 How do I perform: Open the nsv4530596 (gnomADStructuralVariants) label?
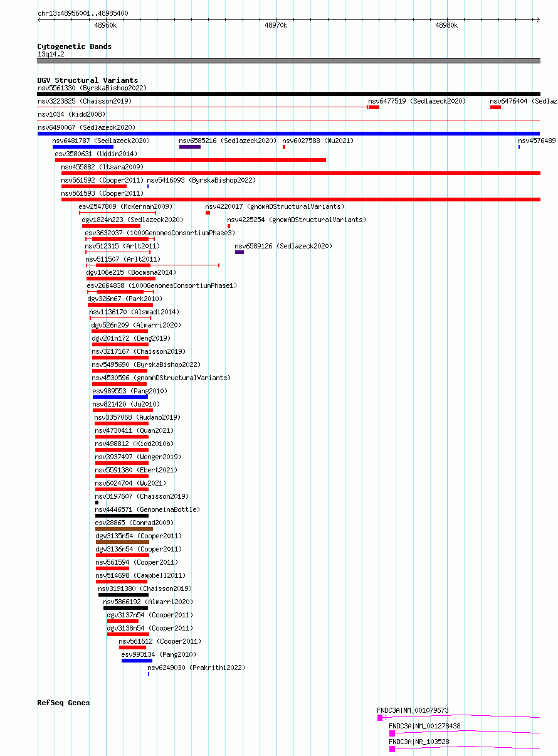click(161, 378)
